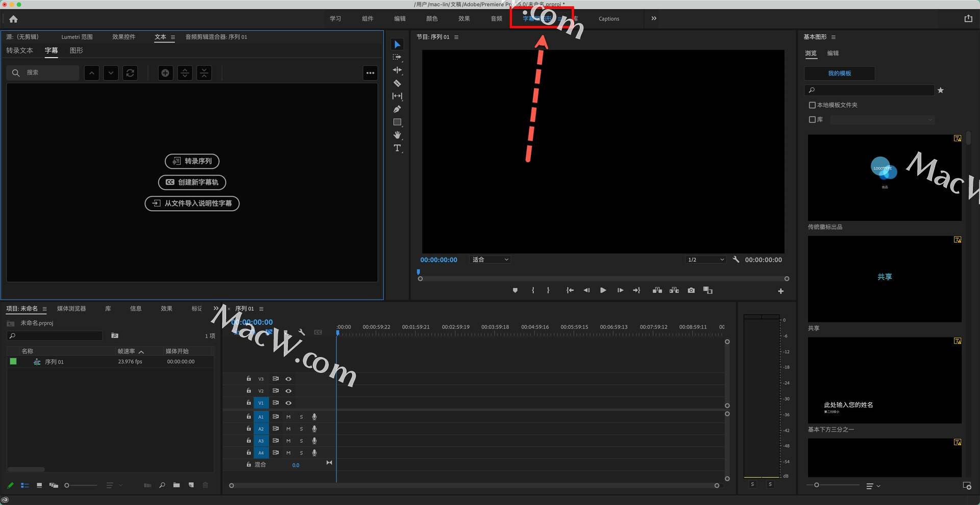Viewport: 980px width, 505px height.
Task: Select the Ripple Edit tool
Action: (397, 70)
